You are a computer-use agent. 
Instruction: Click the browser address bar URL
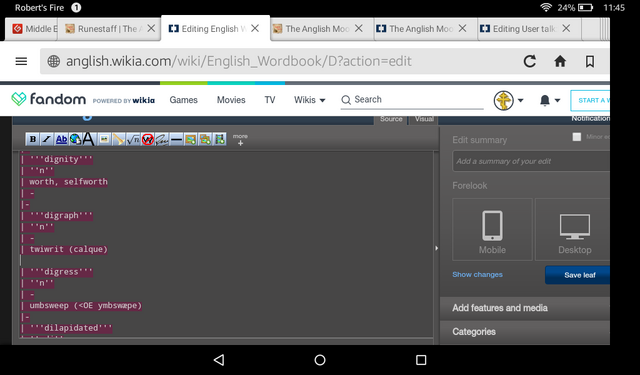pyautogui.click(x=239, y=61)
